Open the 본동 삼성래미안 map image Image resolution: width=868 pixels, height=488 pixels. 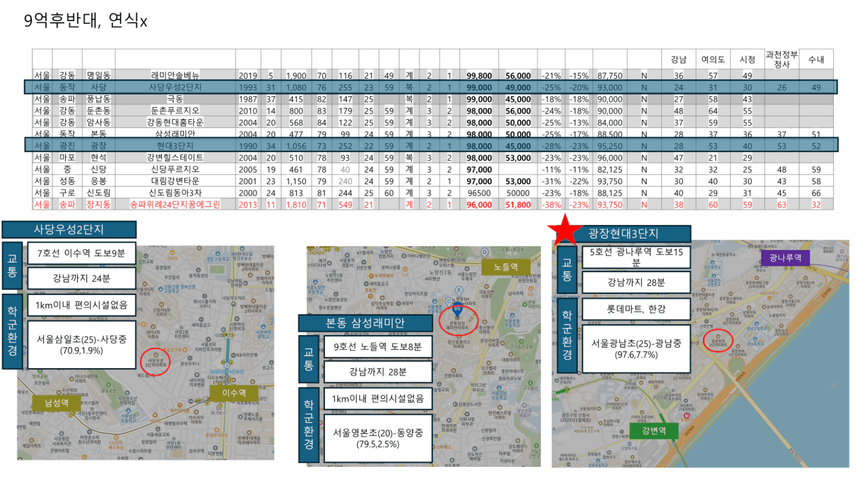[x=424, y=356]
